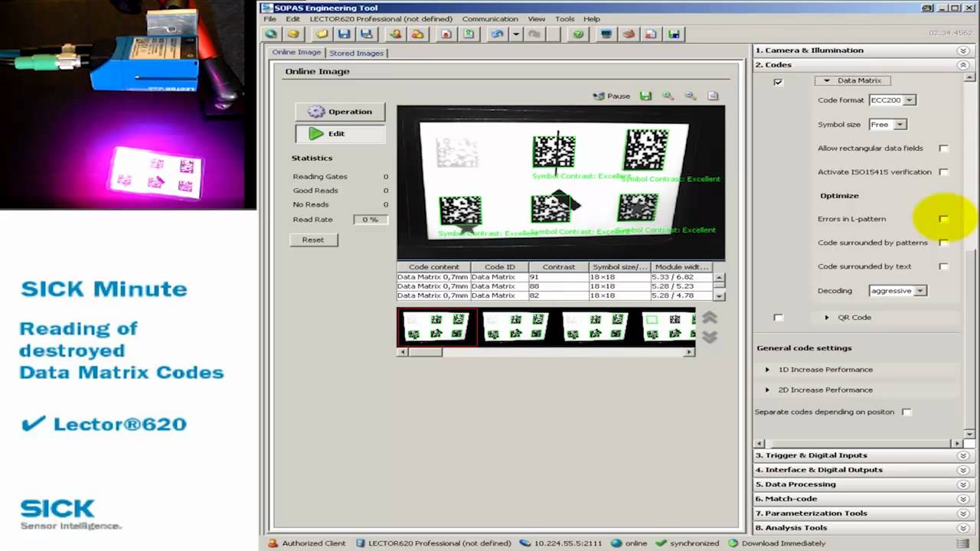Open the LECTOR620 Professional menu

pos(381,19)
